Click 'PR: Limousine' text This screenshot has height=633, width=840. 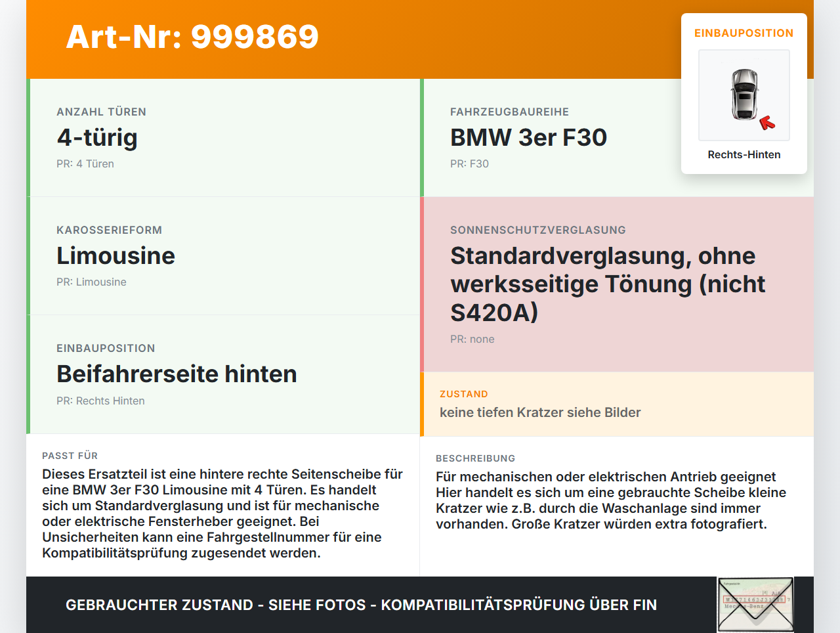click(91, 282)
